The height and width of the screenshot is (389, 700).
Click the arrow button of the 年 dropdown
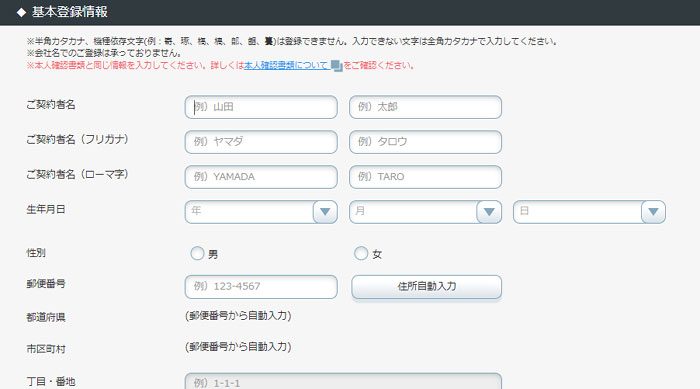pos(325,212)
